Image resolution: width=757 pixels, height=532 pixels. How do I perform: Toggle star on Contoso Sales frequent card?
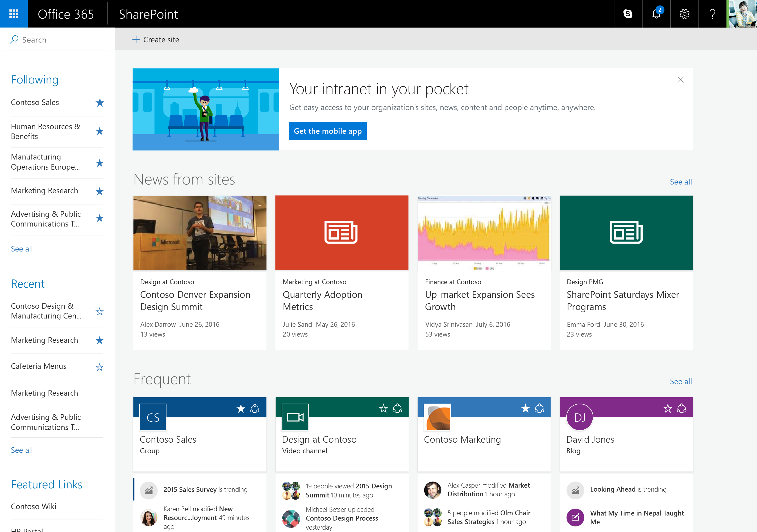[x=241, y=409]
